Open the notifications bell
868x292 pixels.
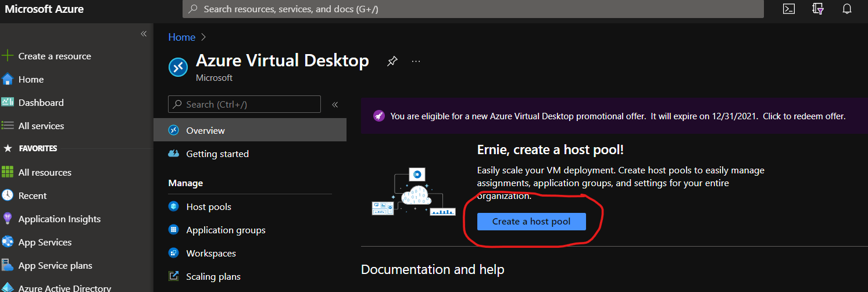coord(847,9)
